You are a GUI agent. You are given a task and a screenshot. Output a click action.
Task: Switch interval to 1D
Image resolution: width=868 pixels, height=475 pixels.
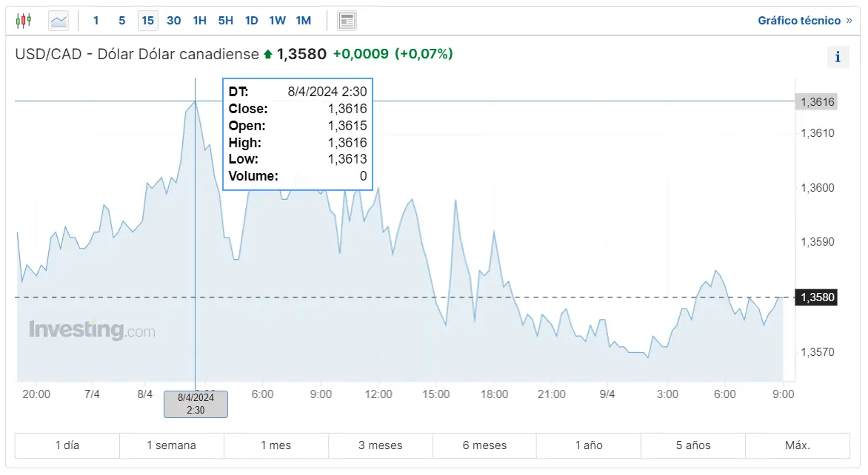pyautogui.click(x=252, y=21)
